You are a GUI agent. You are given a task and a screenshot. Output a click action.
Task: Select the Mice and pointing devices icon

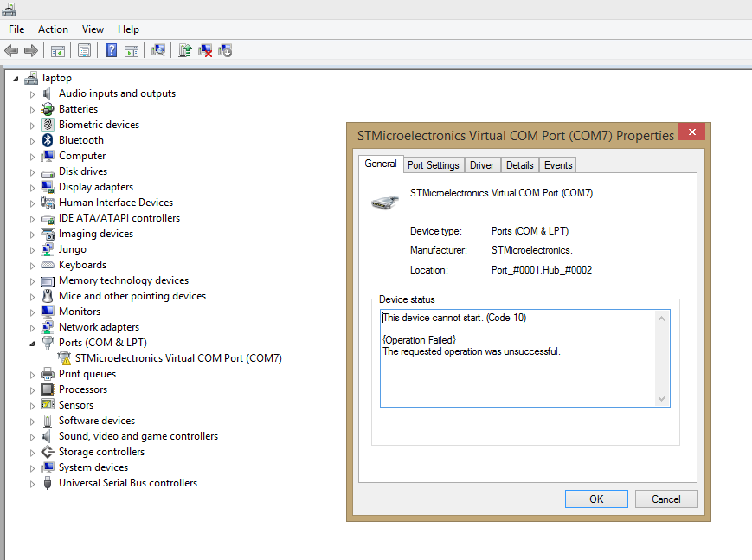coord(48,296)
